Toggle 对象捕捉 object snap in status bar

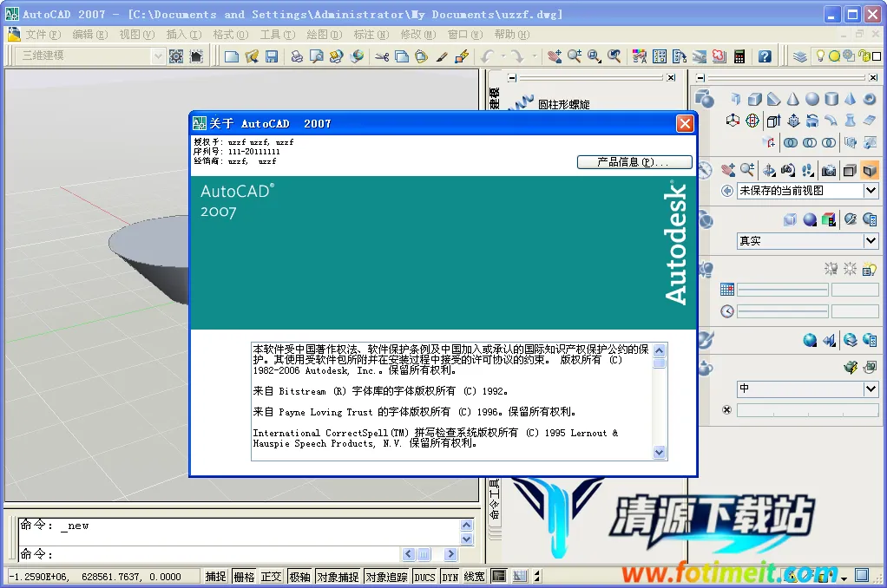tap(338, 577)
